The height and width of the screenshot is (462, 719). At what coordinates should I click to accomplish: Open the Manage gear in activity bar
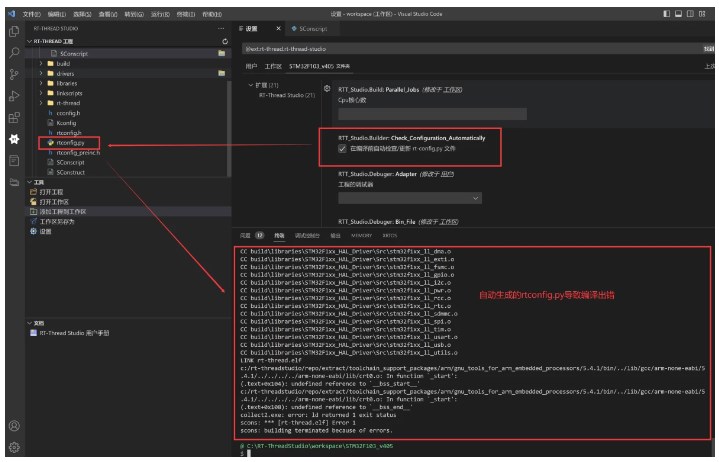coord(14,447)
